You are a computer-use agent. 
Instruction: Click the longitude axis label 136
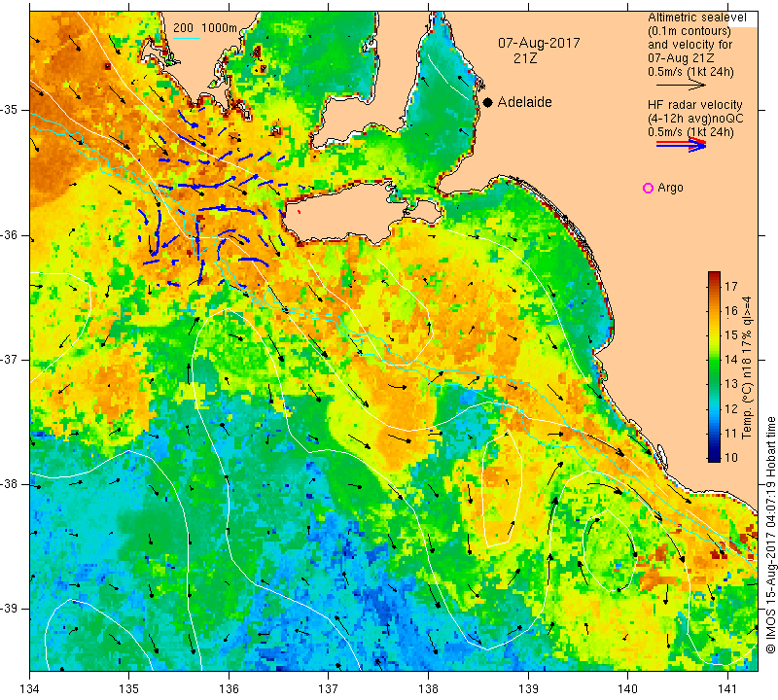pyautogui.click(x=229, y=688)
